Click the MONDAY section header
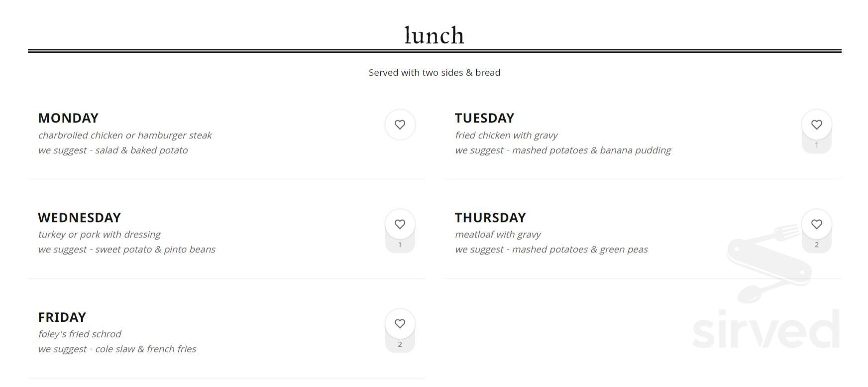 [x=68, y=118]
